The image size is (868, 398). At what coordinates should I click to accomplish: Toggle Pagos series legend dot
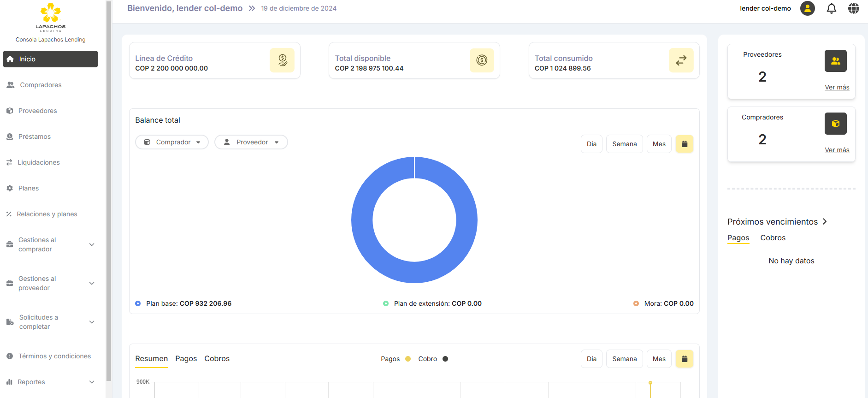coord(408,359)
